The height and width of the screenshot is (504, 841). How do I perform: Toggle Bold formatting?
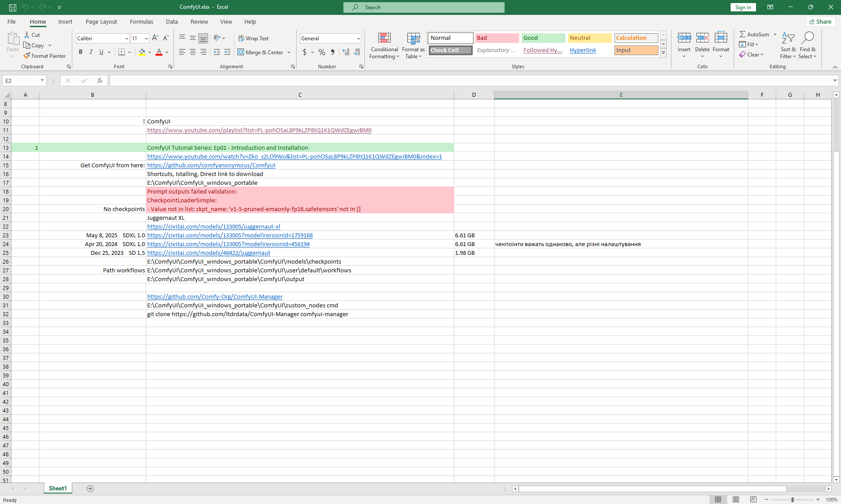(81, 52)
